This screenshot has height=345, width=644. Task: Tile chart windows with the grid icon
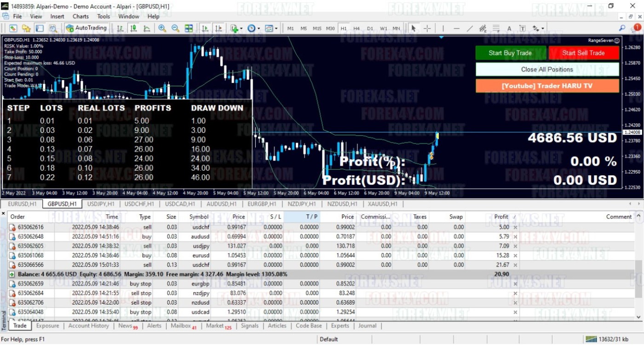(189, 29)
